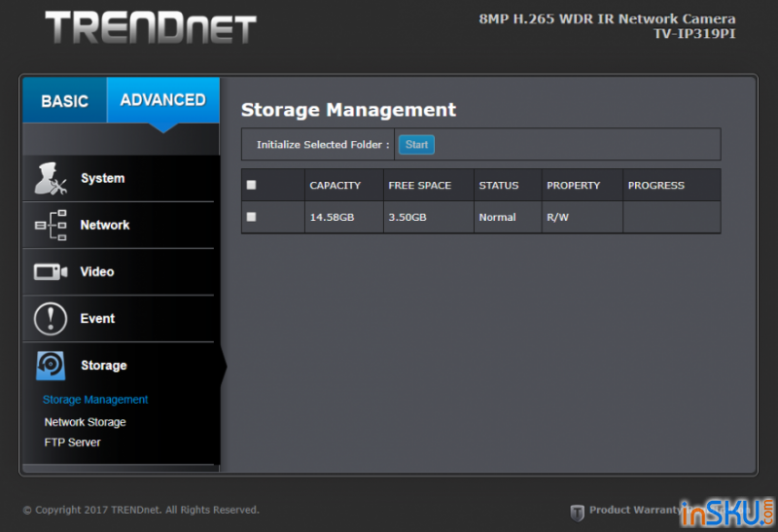Viewport: 778px width, 532px height.
Task: Toggle the select-all checkbox in table header
Action: click(252, 185)
